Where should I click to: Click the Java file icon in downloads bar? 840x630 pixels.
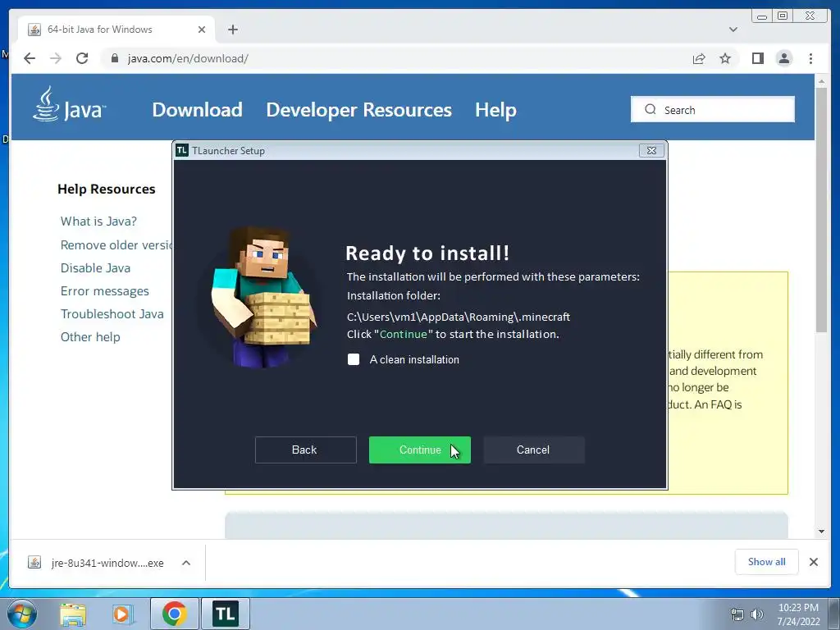click(34, 563)
